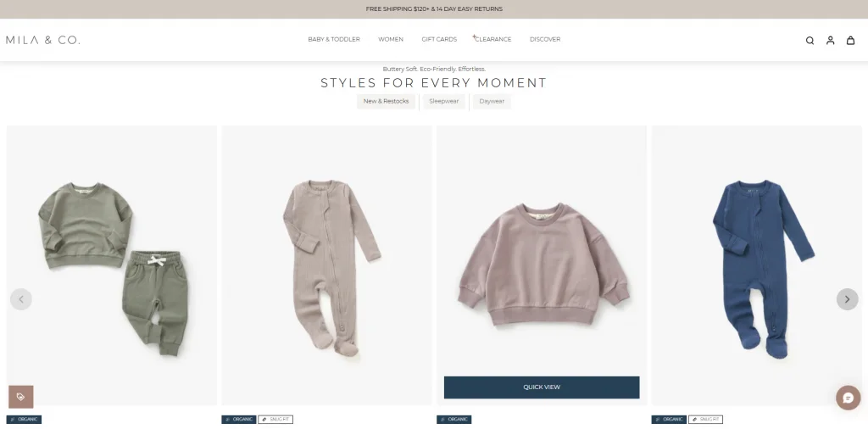Expand the Discover menu

[x=545, y=39]
